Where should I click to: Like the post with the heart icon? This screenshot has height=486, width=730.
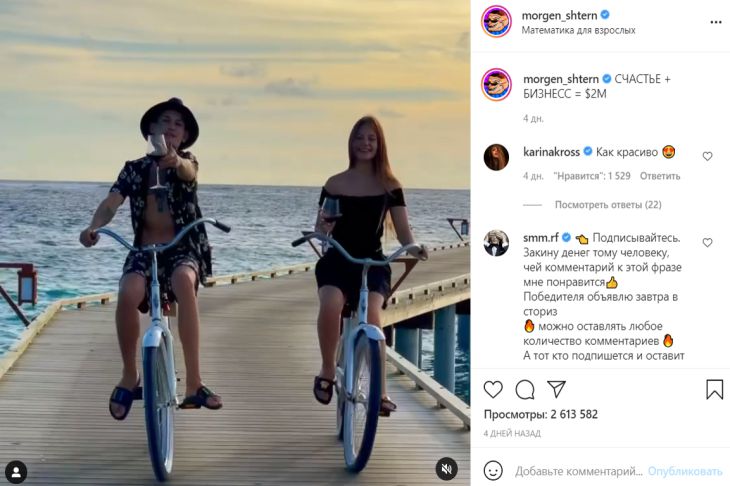494,389
